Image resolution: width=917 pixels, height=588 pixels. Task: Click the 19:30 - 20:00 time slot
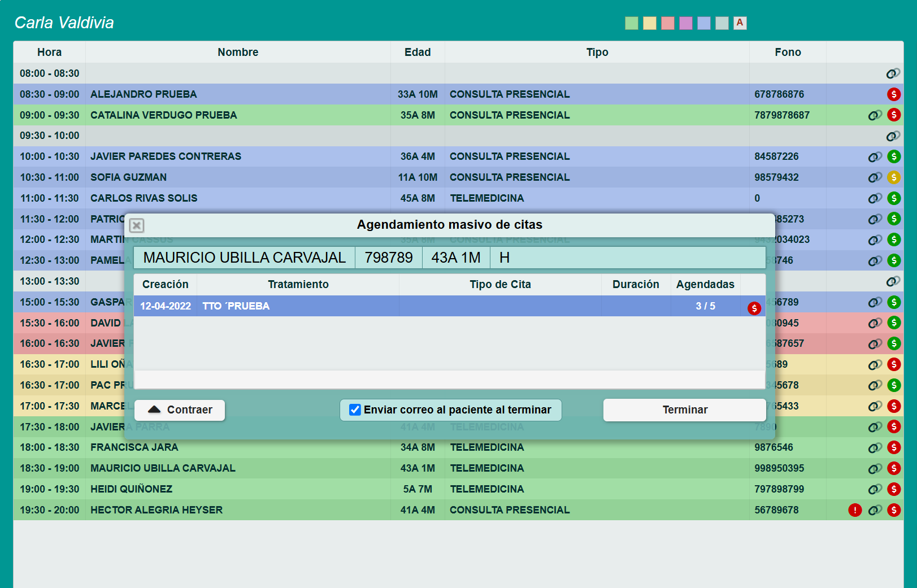pos(50,510)
